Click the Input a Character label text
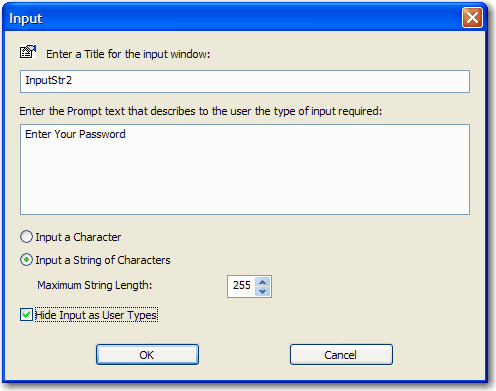The width and height of the screenshot is (496, 391). [x=78, y=237]
